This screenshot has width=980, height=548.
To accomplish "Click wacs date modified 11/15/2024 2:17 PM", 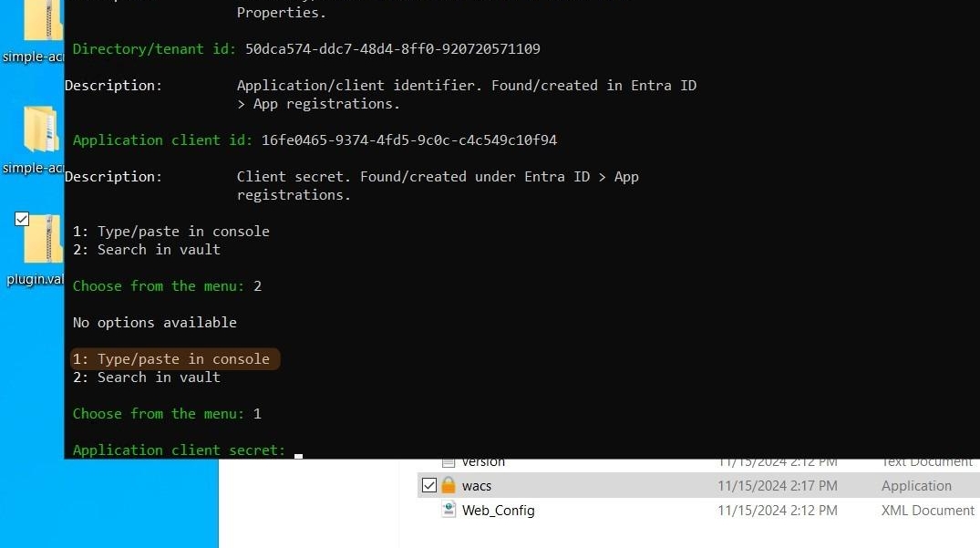I will click(x=777, y=485).
